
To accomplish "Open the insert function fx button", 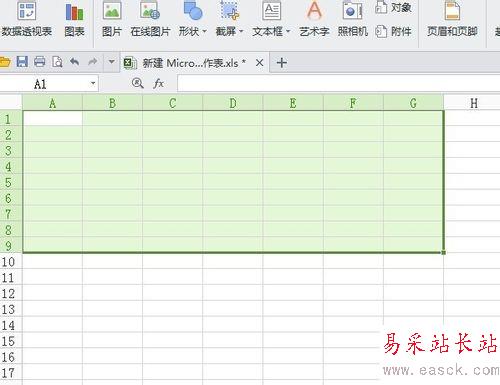I will tap(159, 83).
